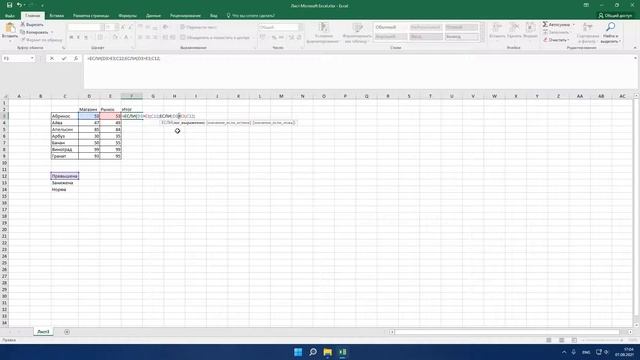Open File Explorer from taskbar
The height and width of the screenshot is (360, 640).
click(328, 352)
